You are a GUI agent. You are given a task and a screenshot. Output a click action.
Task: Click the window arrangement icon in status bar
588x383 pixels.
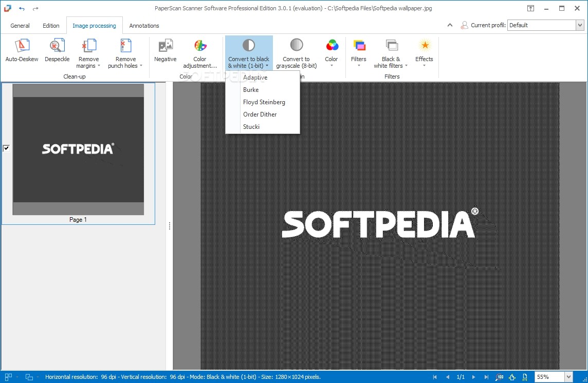coord(29,377)
